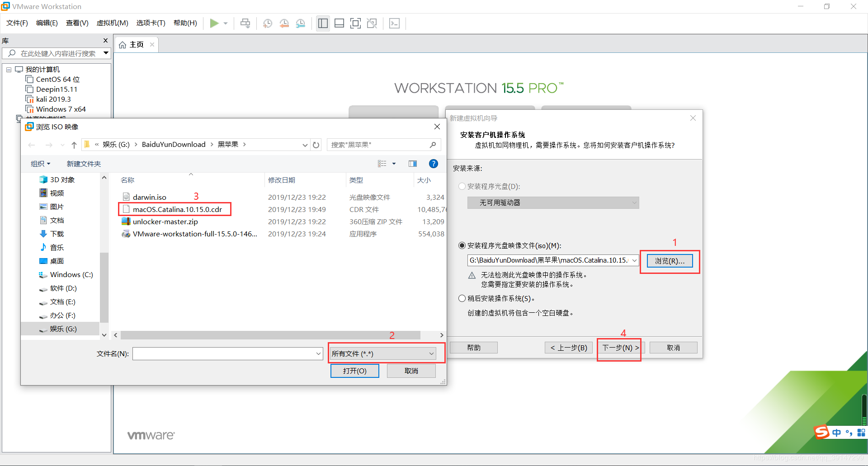Enter full screen mode

click(x=356, y=23)
